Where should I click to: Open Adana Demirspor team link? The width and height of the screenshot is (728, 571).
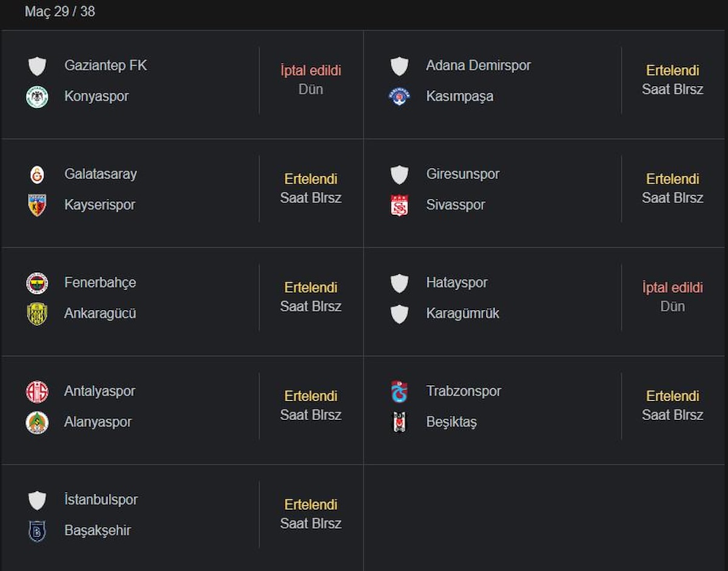coord(478,66)
